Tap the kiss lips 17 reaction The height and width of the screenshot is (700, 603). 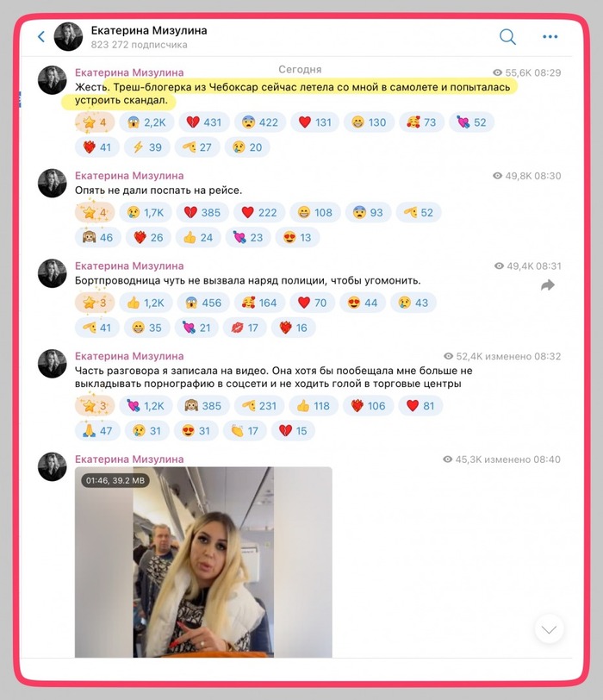[245, 328]
